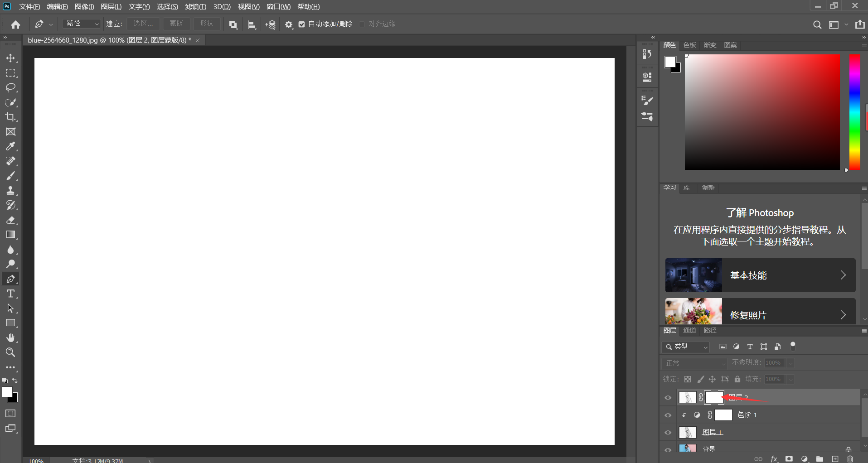Open the 路径 tool mode dropdown

click(x=82, y=24)
